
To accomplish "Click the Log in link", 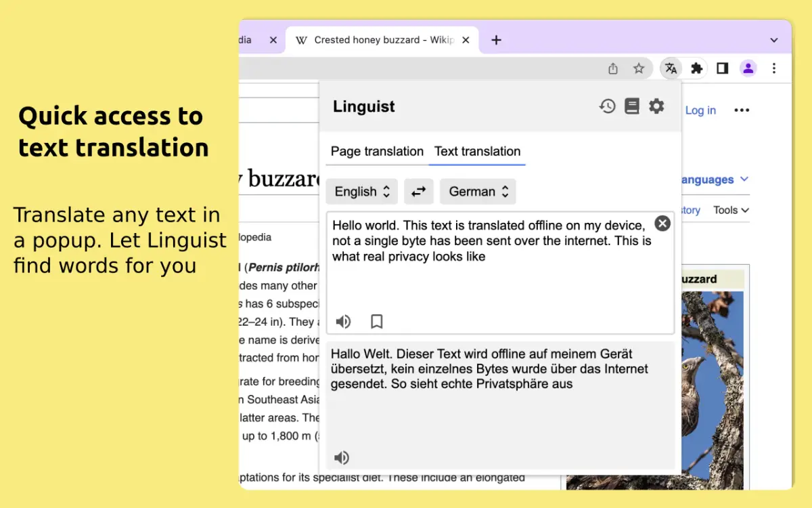I will click(700, 110).
